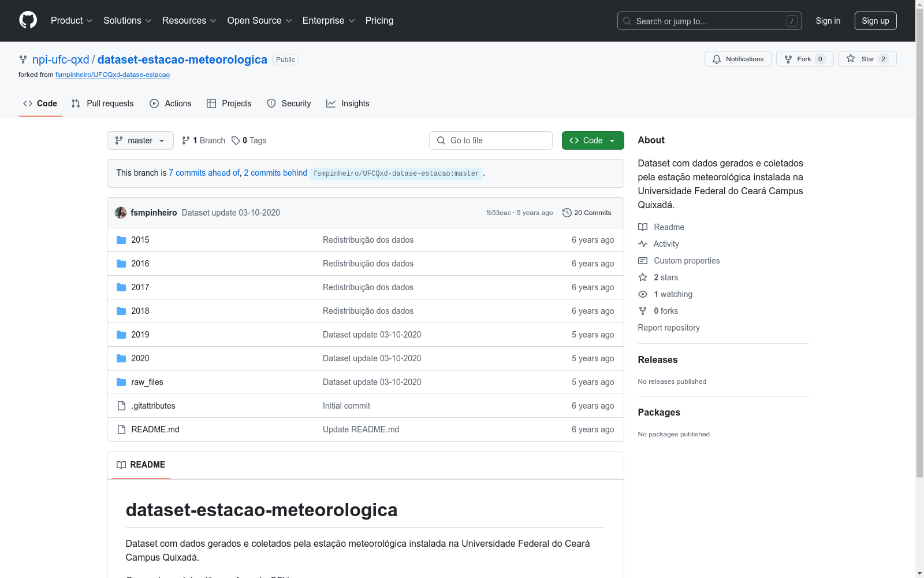
Task: Open the 2017 folder icon
Action: click(121, 287)
